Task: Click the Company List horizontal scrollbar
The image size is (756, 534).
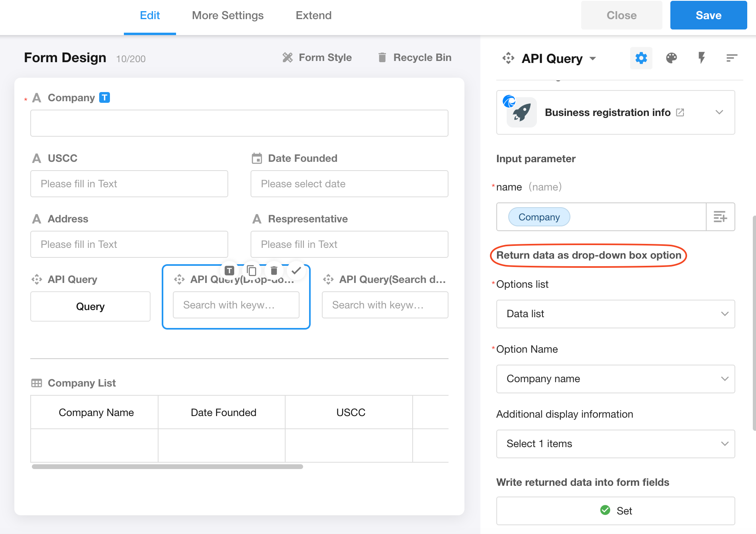Action: [x=167, y=467]
